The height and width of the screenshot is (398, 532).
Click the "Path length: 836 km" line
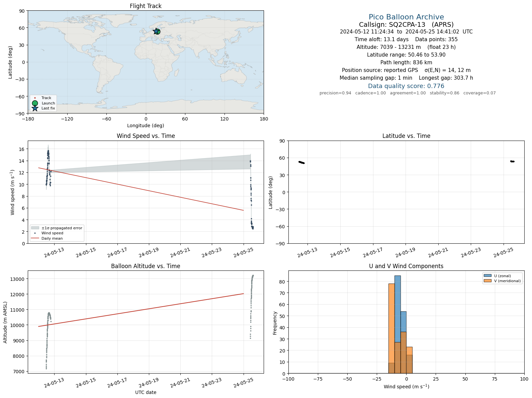click(x=406, y=63)
